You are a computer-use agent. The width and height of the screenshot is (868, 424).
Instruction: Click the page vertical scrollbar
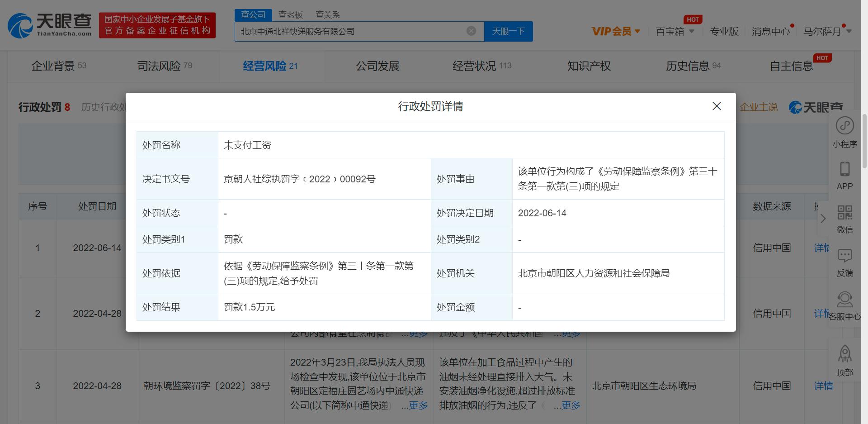pos(864,140)
